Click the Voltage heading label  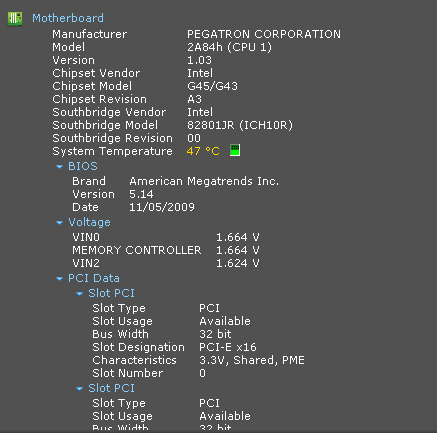click(x=89, y=222)
